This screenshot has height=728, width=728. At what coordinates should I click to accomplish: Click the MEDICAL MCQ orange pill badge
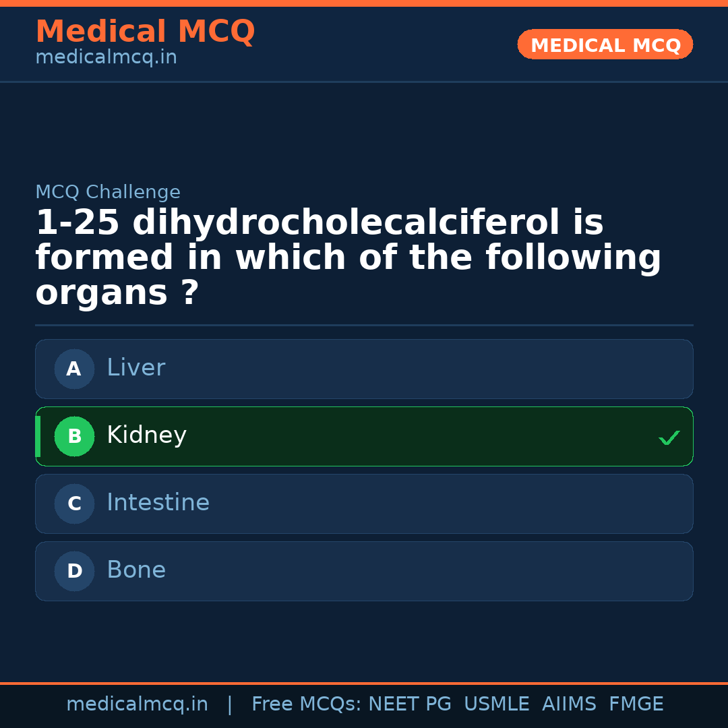click(x=605, y=44)
